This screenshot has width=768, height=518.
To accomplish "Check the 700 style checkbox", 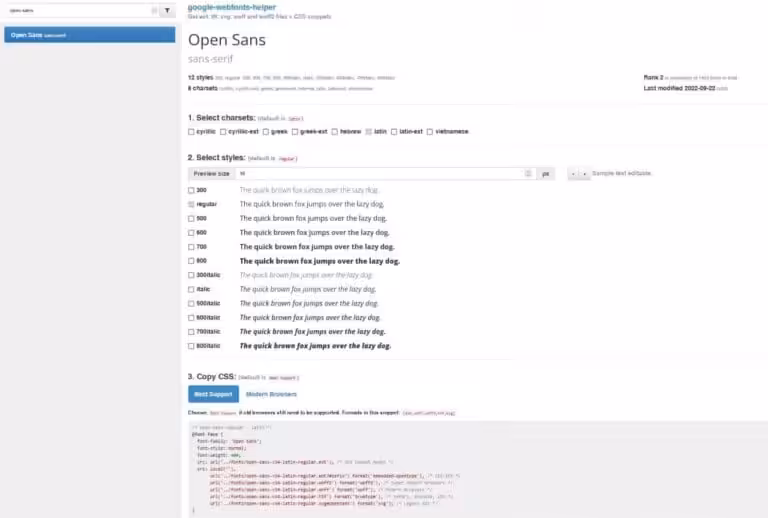I will point(191,247).
